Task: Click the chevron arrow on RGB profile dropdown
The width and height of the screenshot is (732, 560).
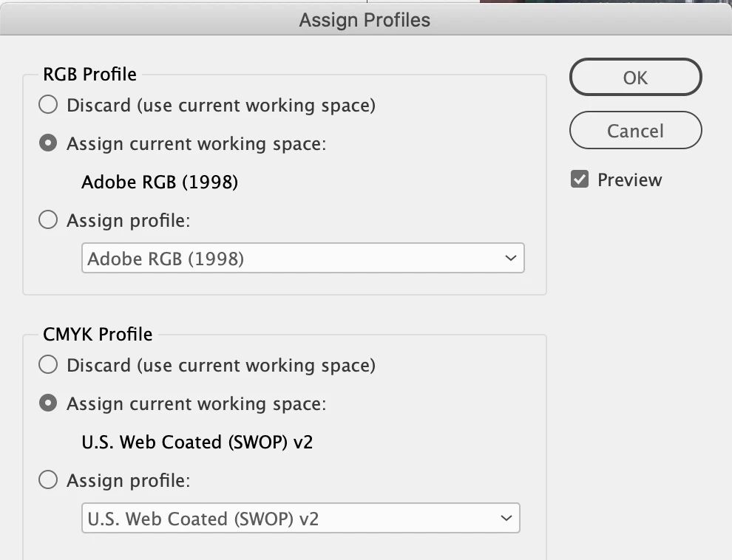Action: [x=509, y=259]
